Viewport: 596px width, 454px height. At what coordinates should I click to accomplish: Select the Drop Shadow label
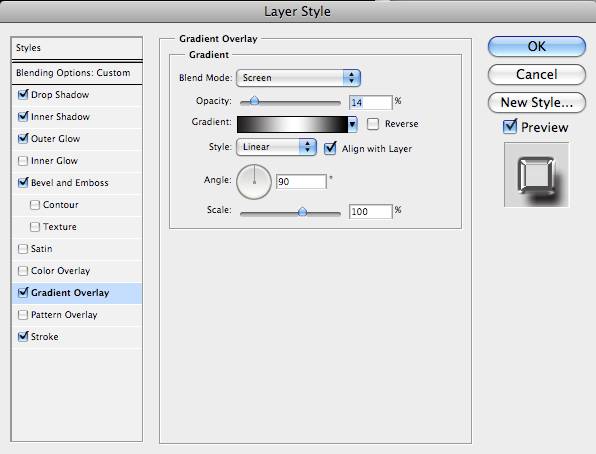[60, 95]
